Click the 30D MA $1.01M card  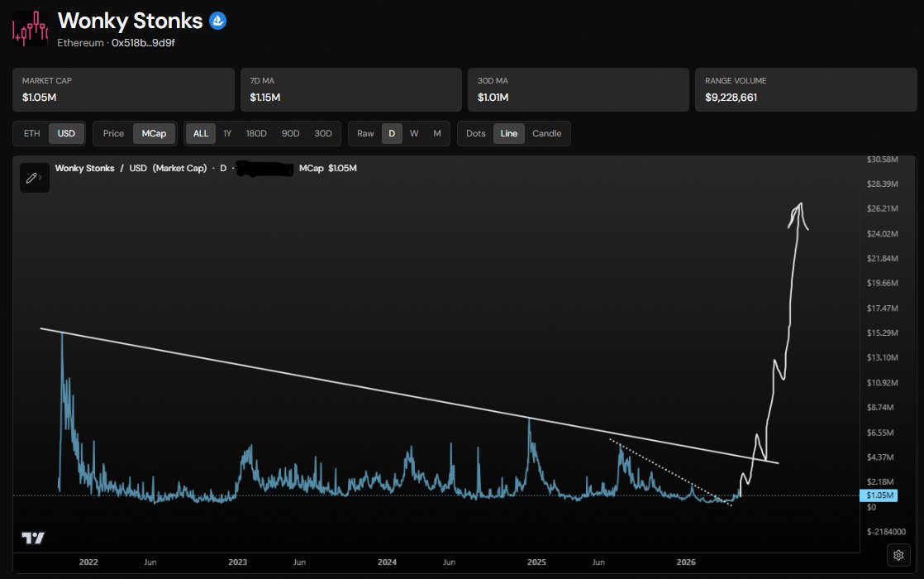579,89
